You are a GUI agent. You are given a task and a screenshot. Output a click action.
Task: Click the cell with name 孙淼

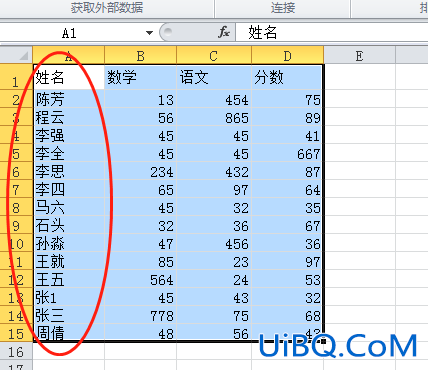tap(69, 243)
